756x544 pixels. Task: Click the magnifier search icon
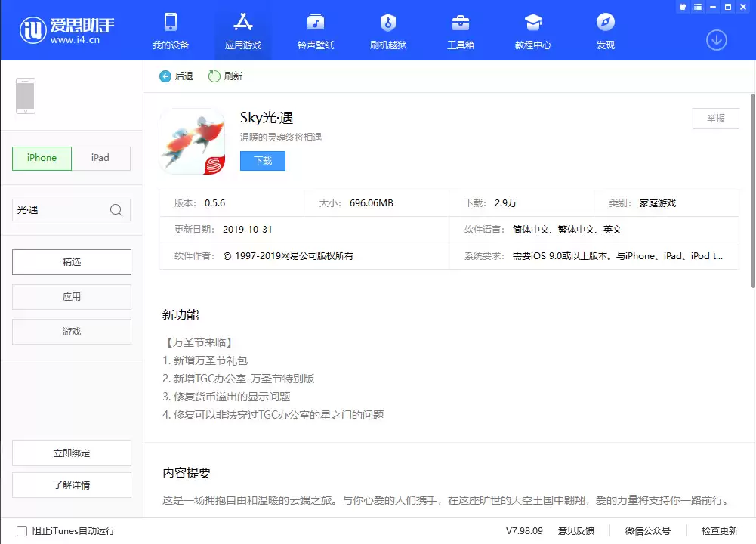coord(116,210)
